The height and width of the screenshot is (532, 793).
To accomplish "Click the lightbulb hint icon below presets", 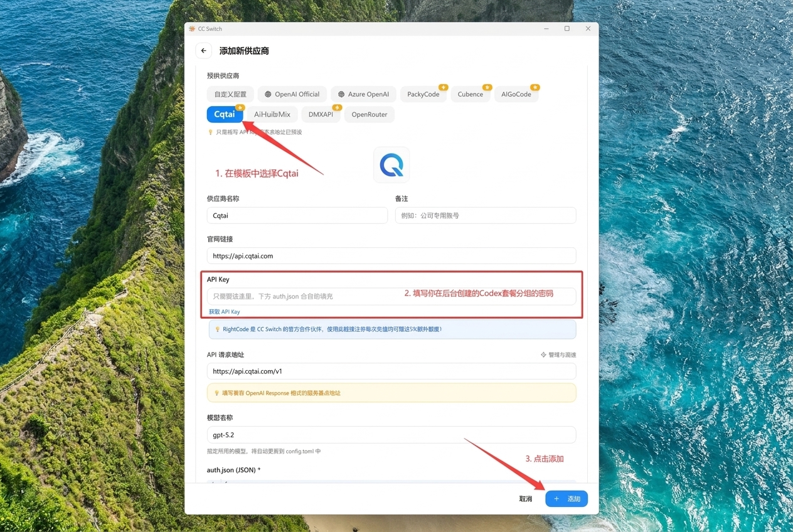I will [211, 132].
